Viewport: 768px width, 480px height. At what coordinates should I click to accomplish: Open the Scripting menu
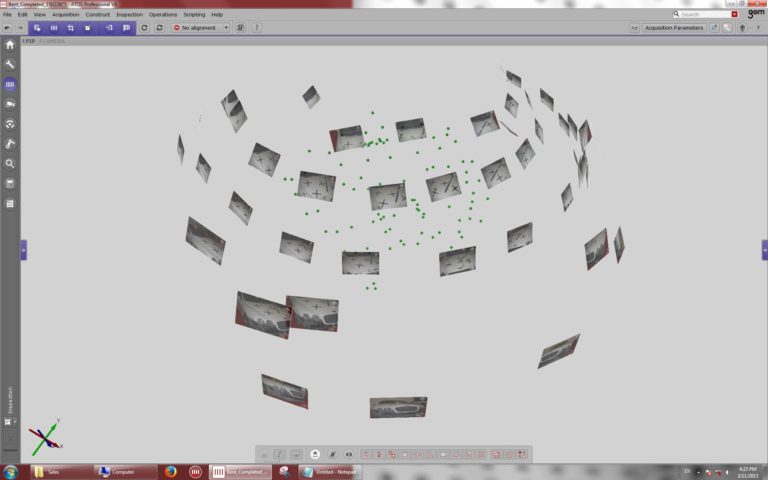point(193,15)
